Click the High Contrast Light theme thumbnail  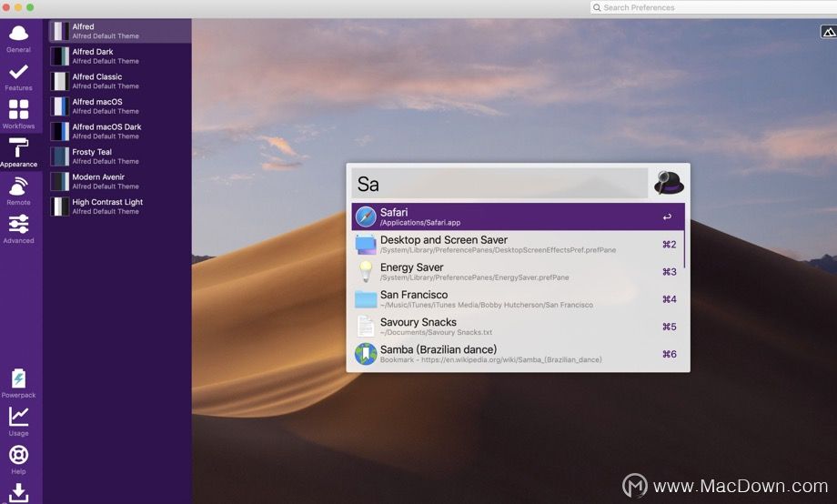pos(60,207)
